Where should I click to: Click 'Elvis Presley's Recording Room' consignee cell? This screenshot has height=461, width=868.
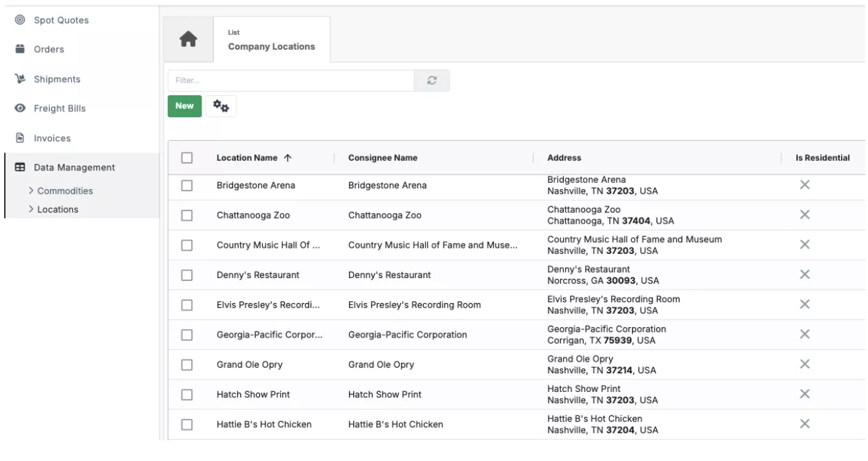(415, 305)
